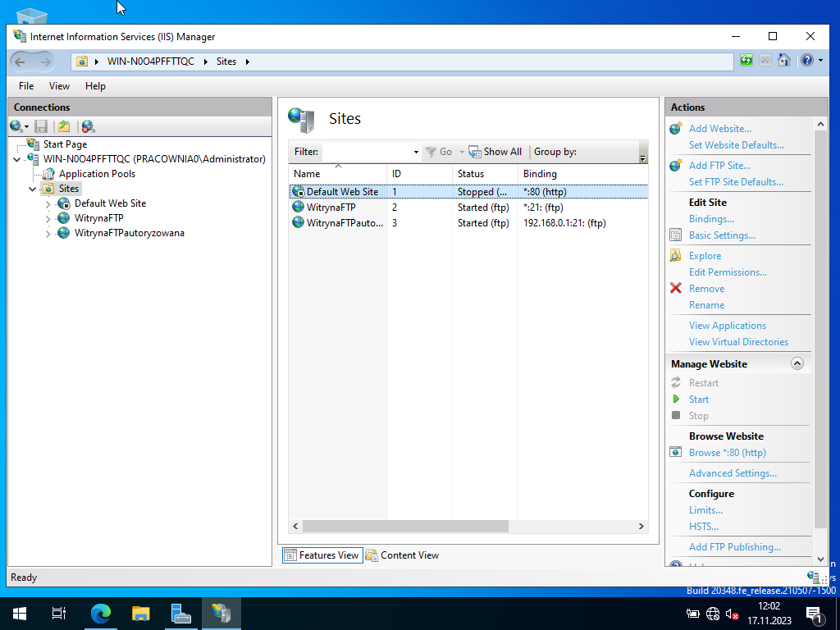Click the Browse *:80 (http) icon

point(676,452)
